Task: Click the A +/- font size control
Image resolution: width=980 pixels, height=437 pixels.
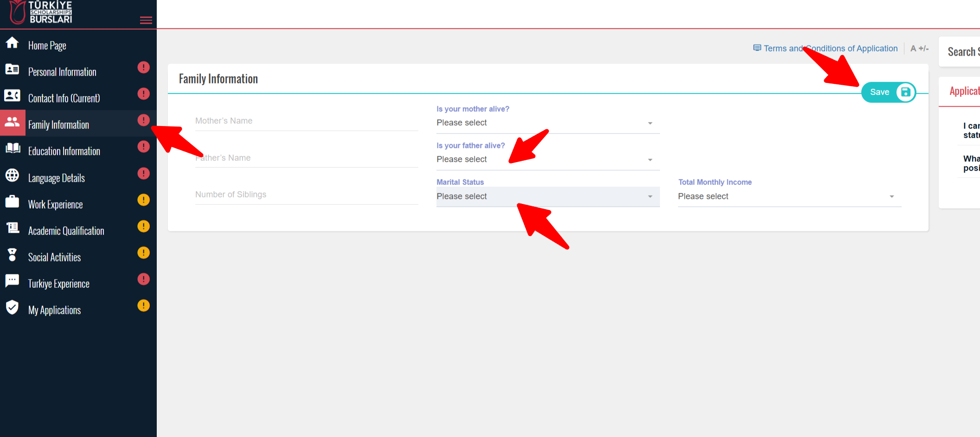Action: pyautogui.click(x=919, y=48)
